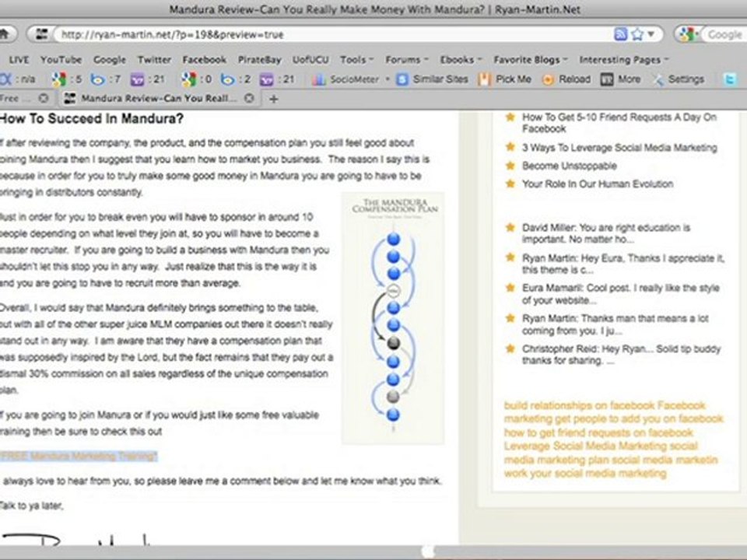Viewport: 747px width, 560px height.
Task: Click the Twitter bird icon in toolbar
Action: (x=730, y=79)
